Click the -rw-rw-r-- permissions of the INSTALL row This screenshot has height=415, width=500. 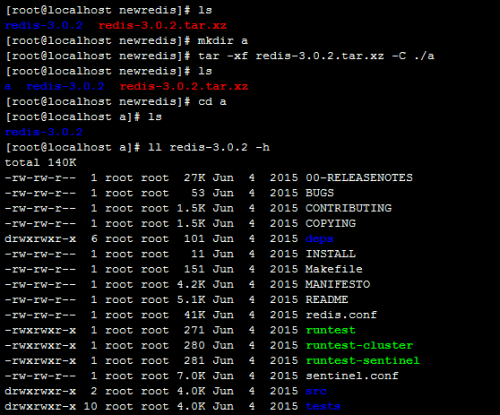click(x=40, y=254)
